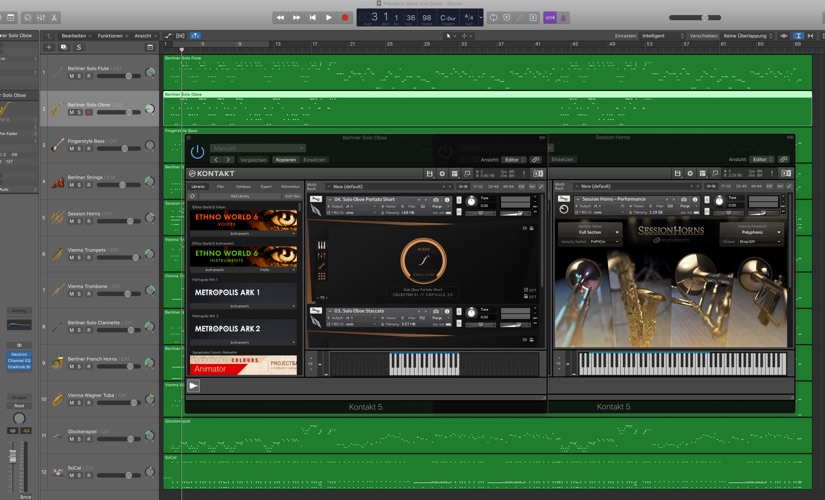Record-enable the Berliner Solo Oboe track
The height and width of the screenshot is (500, 825).
(88, 112)
